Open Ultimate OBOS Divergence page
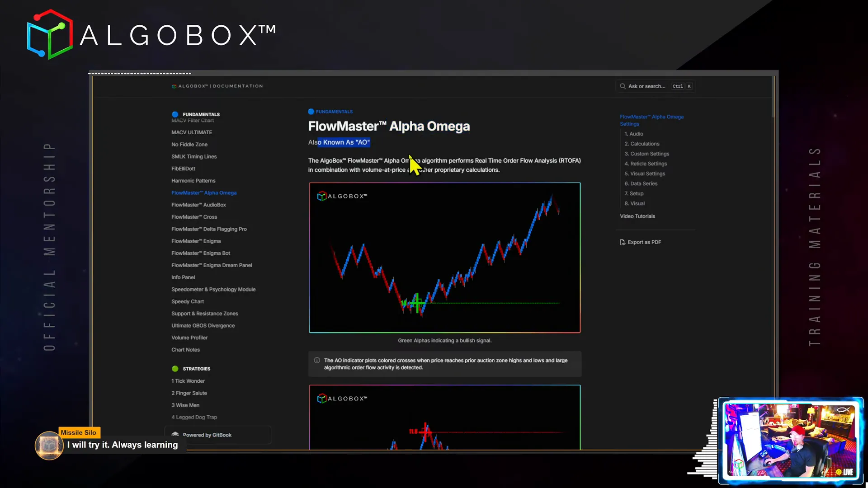 coord(203,326)
